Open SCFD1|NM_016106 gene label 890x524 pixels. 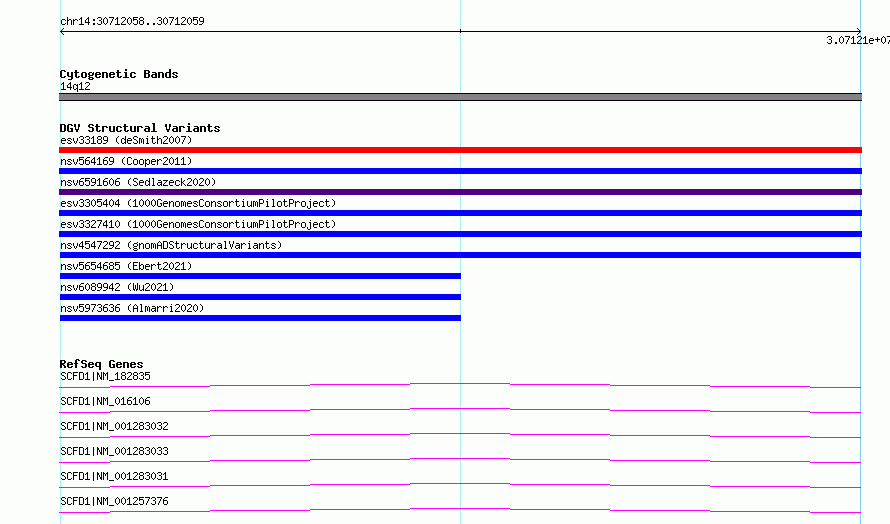[x=105, y=401]
